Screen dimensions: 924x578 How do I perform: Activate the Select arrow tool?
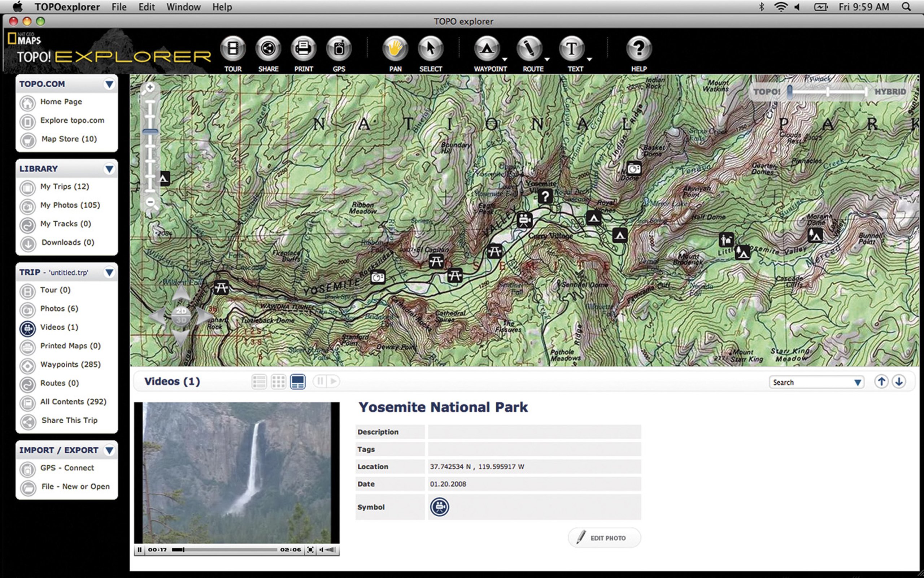point(430,49)
